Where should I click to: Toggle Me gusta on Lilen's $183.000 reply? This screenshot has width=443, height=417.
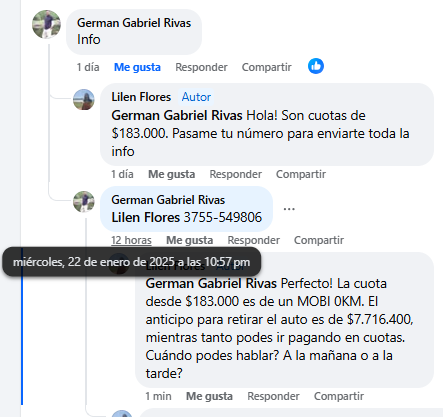tap(171, 174)
